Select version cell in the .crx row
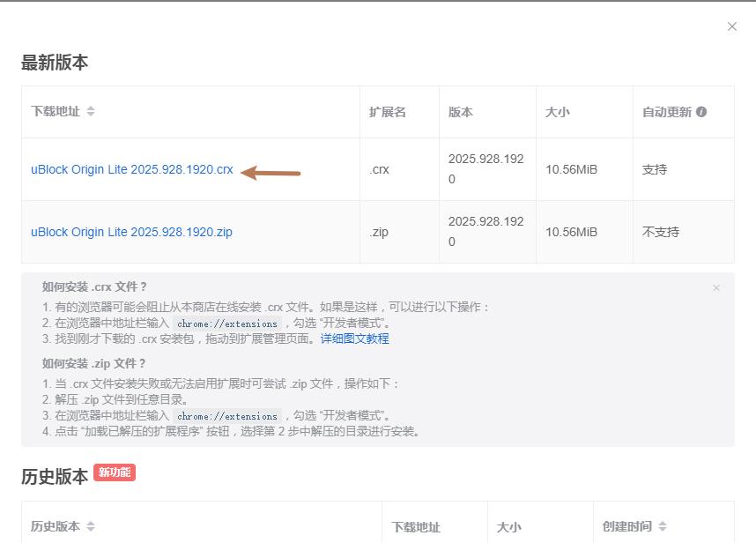The width and height of the screenshot is (756, 543). pos(486,168)
